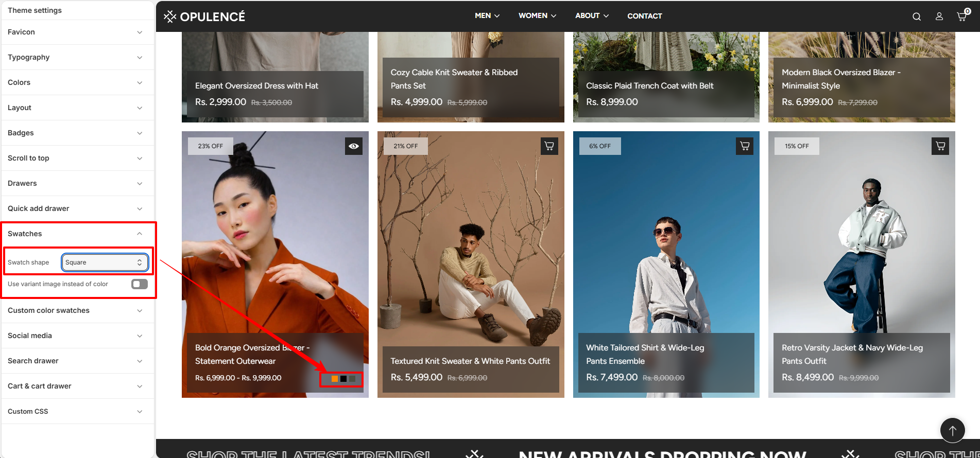Open the shopping cart icon in header
Viewport: 980px width, 458px height.
coord(962,16)
